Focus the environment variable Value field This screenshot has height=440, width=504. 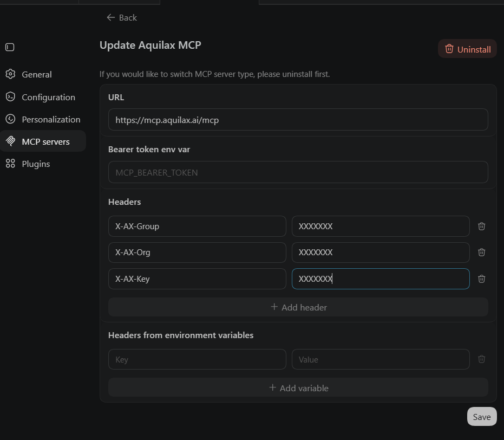381,359
